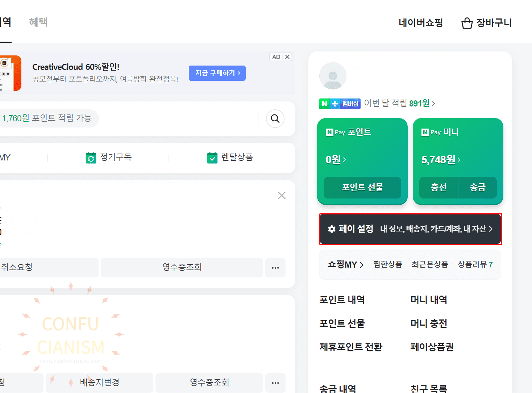The height and width of the screenshot is (393, 532).
Task: Open 포인트 내역 link
Action: point(342,300)
